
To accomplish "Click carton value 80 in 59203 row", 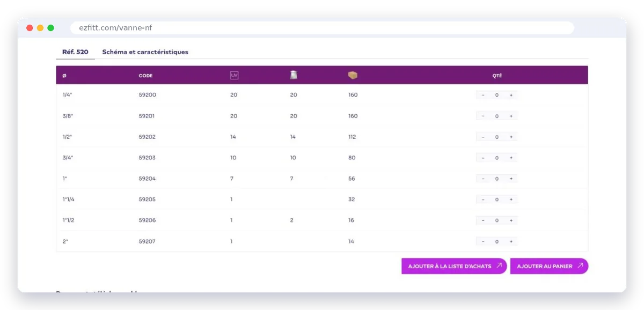I will click(352, 158).
